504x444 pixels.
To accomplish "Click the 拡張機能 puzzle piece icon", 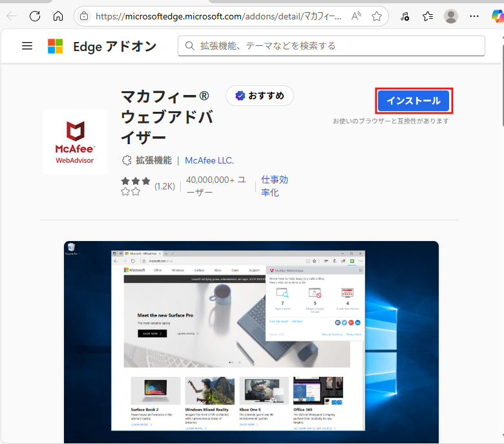I will [x=127, y=160].
